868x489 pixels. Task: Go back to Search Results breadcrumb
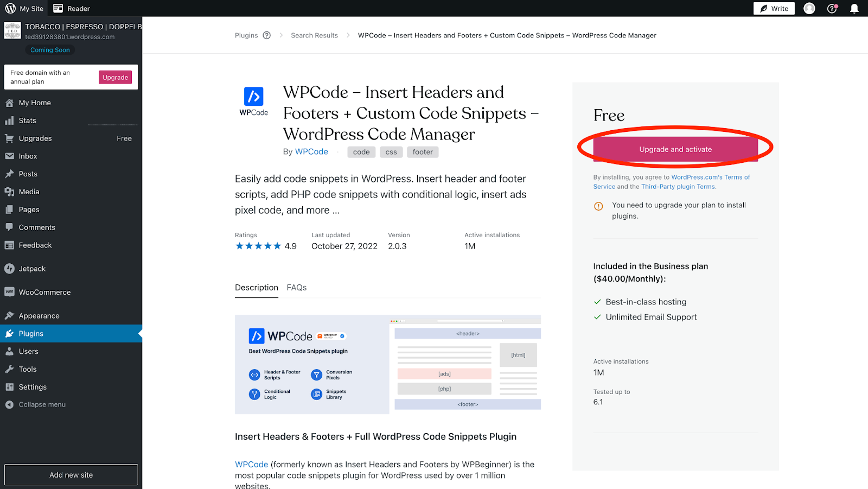(314, 35)
